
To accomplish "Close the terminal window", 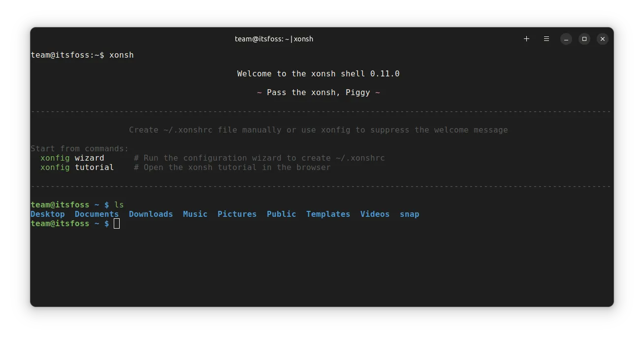I will (x=602, y=39).
